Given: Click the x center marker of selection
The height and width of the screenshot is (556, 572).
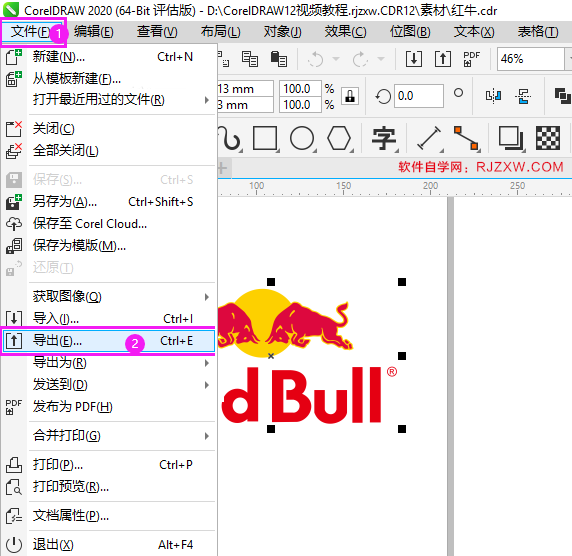Looking at the screenshot, I should 271,356.
